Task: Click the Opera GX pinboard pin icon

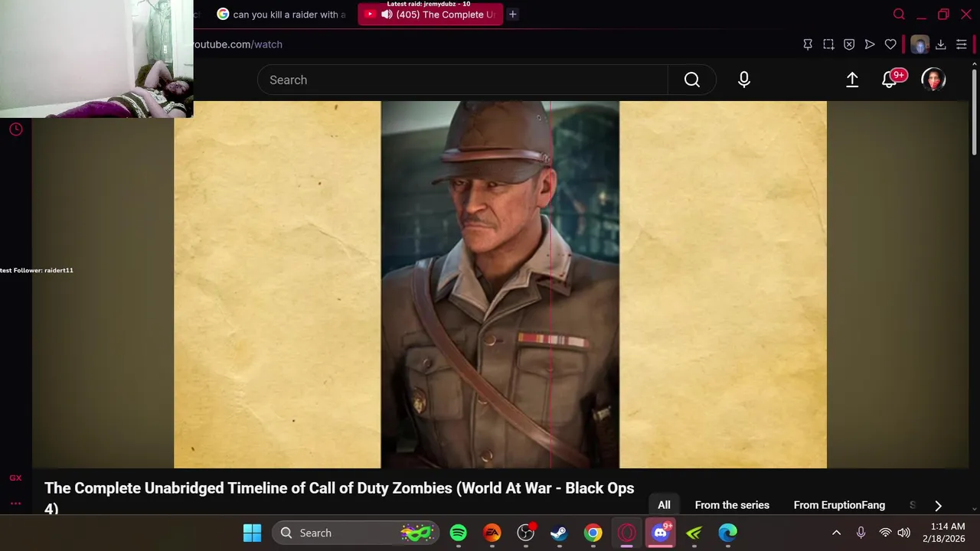Action: click(x=808, y=44)
